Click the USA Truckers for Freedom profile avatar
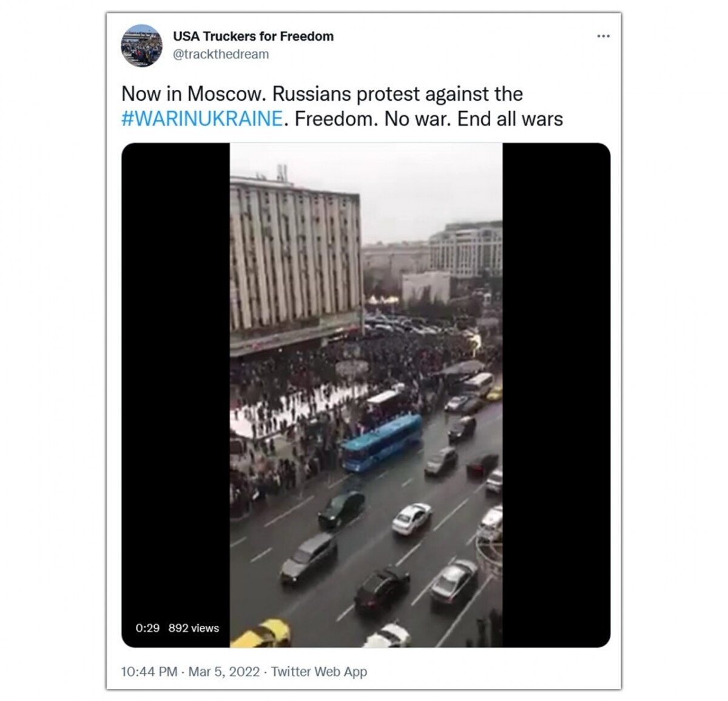This screenshot has height=701, width=728. (x=141, y=46)
